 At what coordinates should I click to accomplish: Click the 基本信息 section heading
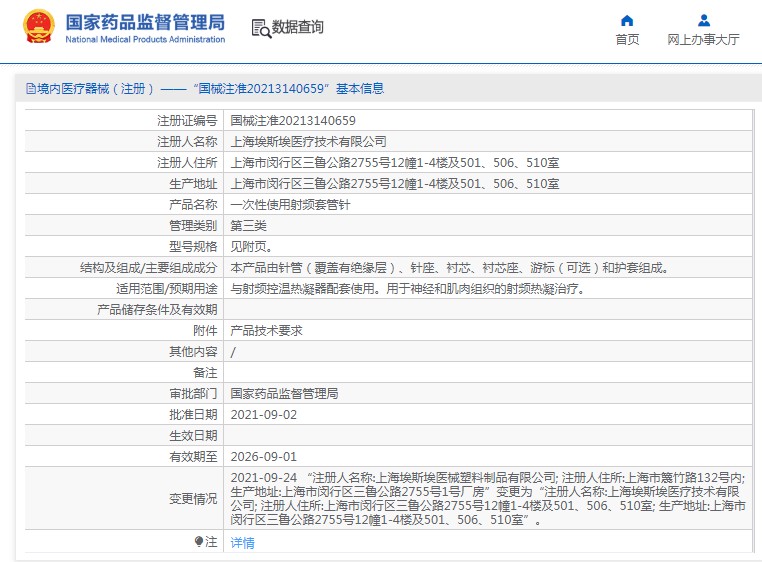(x=360, y=88)
